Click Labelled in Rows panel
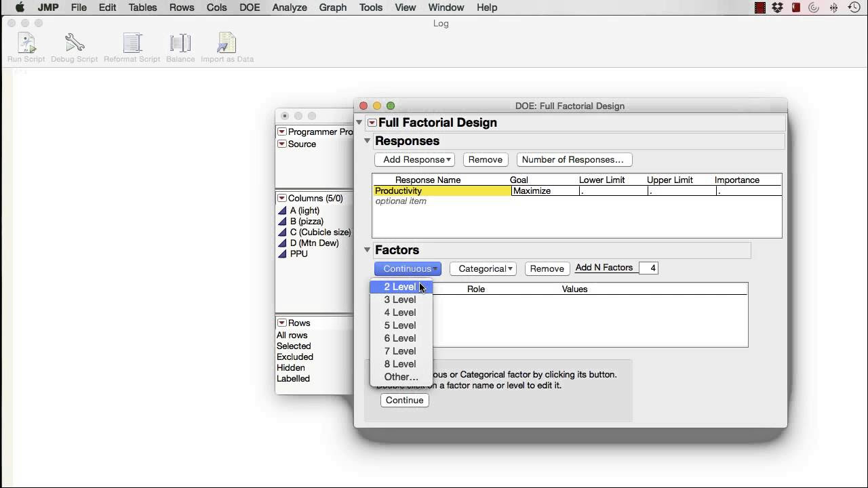Viewport: 868px width, 488px height. click(293, 379)
